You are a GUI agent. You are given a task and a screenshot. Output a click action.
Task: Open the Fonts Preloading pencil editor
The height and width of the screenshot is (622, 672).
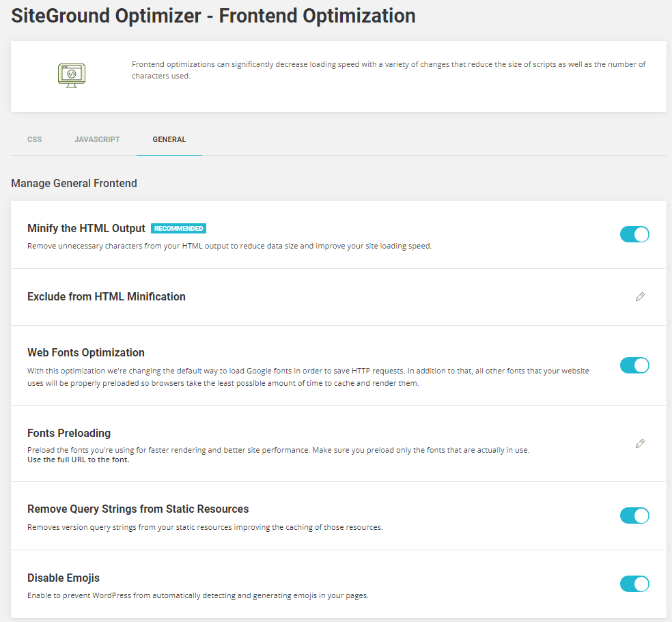[640, 444]
